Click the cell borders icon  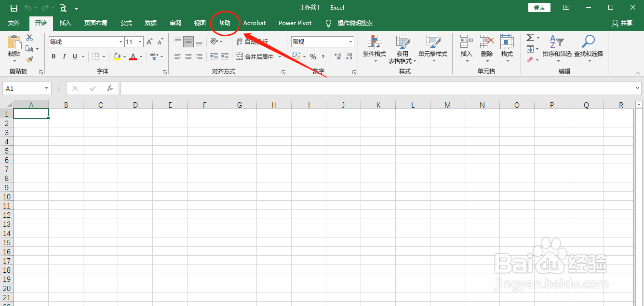95,56
